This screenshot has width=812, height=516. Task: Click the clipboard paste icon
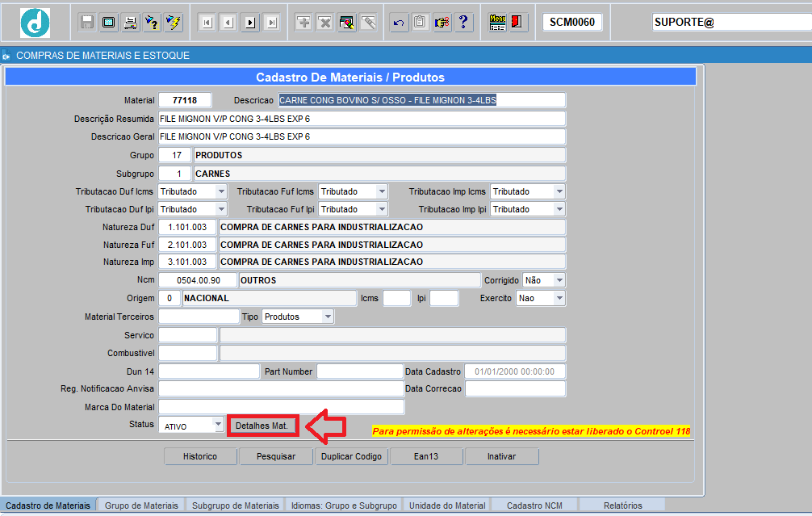coord(421,23)
